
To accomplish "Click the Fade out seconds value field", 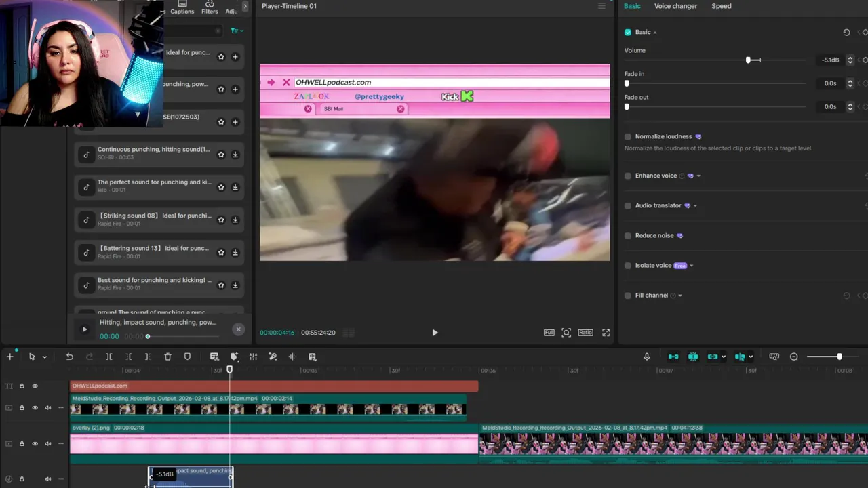I will point(830,106).
